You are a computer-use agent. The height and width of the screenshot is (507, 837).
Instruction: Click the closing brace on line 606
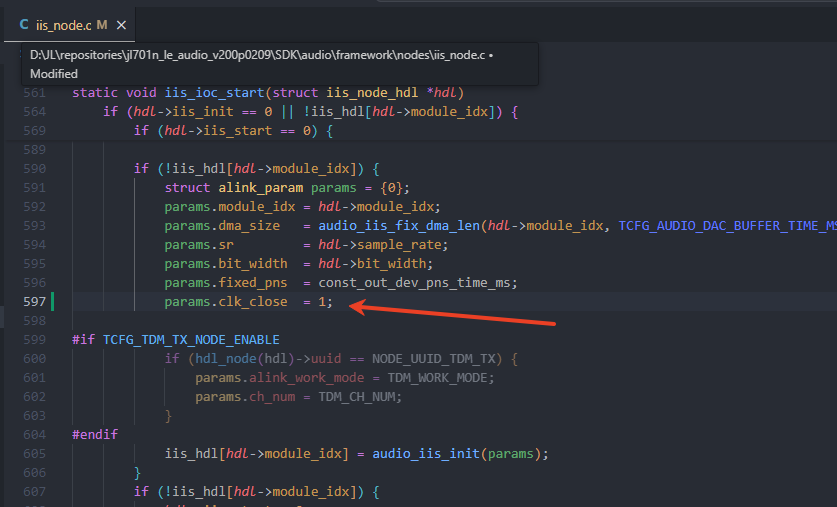click(137, 473)
